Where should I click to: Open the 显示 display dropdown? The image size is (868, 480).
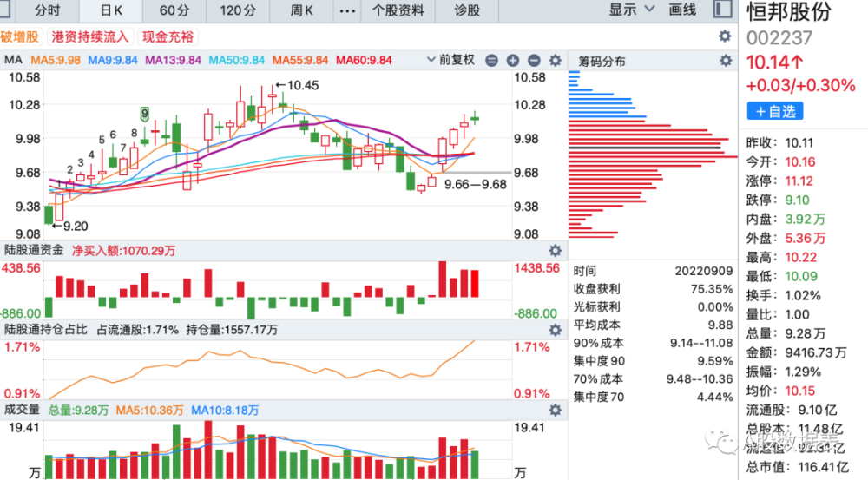(x=632, y=10)
